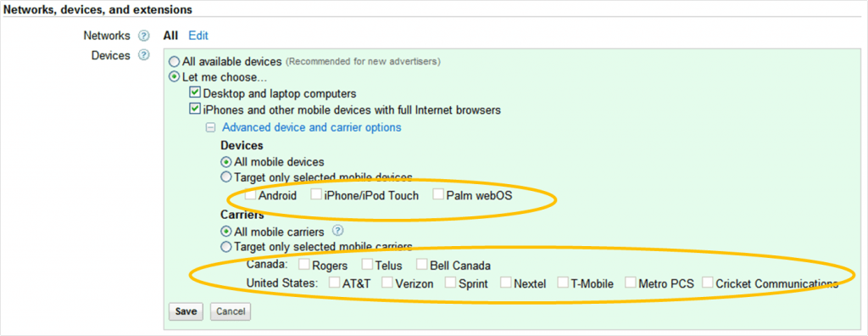Enable the Palm webOS checkbox
Image resolution: width=868 pixels, height=336 pixels.
pos(438,194)
